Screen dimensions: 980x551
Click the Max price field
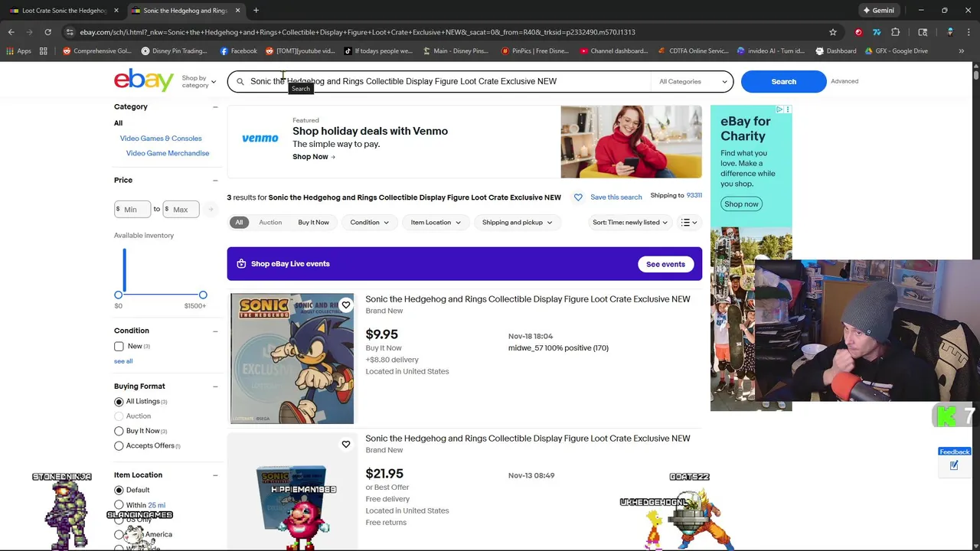pyautogui.click(x=181, y=209)
